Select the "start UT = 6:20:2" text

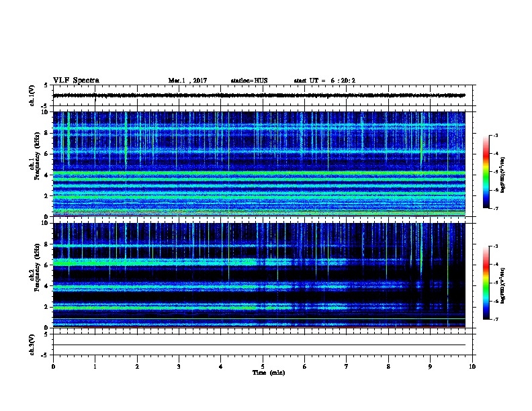(324, 81)
